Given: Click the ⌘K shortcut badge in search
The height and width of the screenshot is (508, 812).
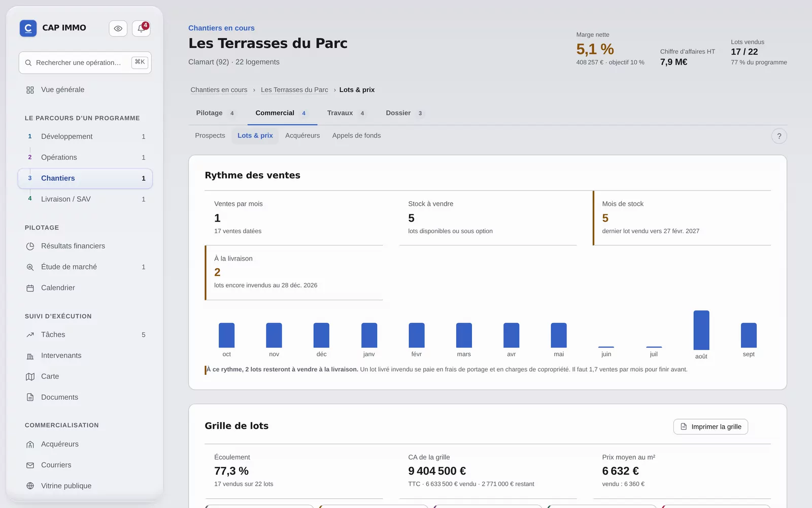Looking at the screenshot, I should coord(140,62).
